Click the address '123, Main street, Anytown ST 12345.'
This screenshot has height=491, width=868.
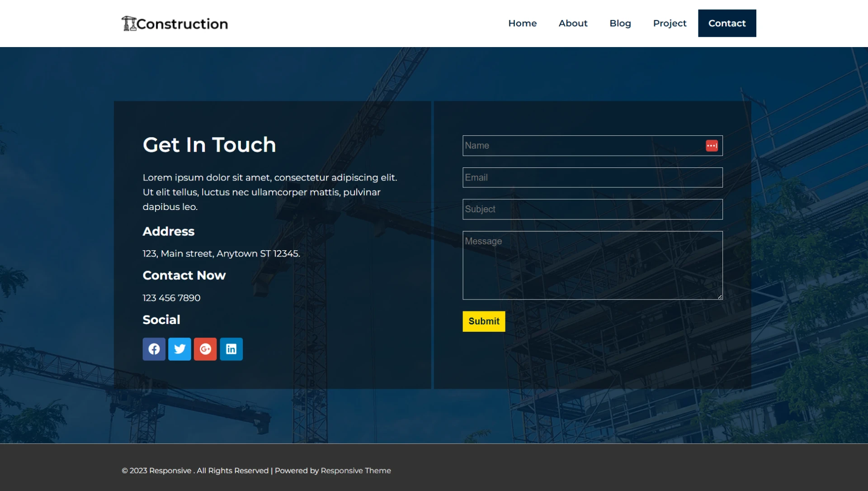click(x=222, y=254)
